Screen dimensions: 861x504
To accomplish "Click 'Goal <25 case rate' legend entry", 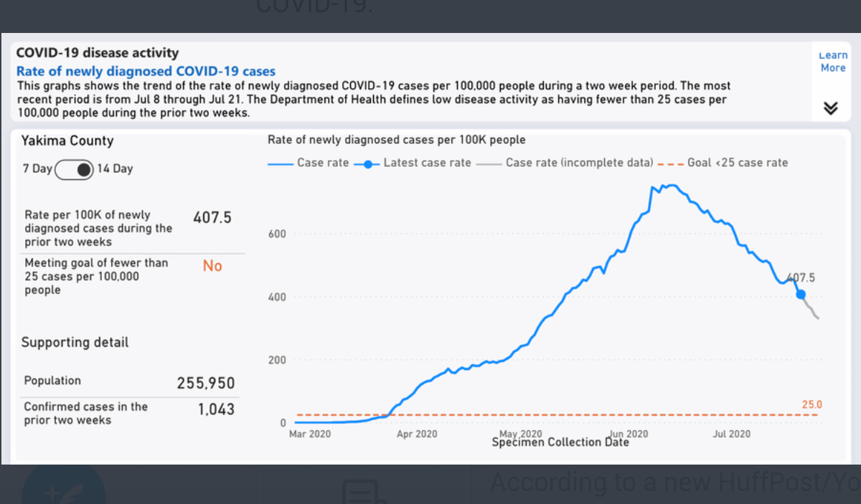I will pos(723,163).
